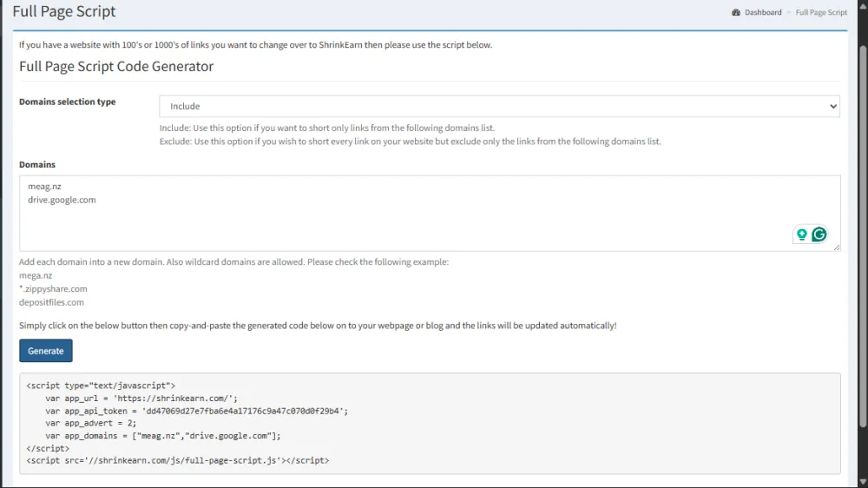This screenshot has height=488, width=868.
Task: Click the 'Full Page Script Code Generator' heading
Action: pos(116,67)
